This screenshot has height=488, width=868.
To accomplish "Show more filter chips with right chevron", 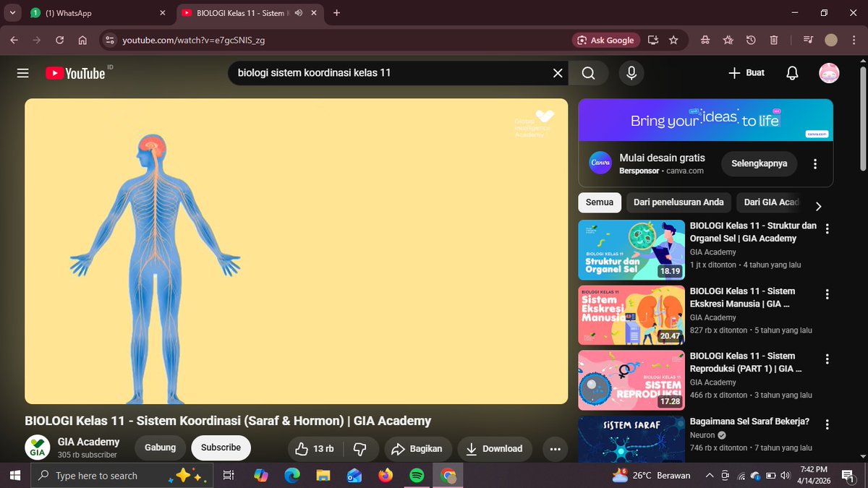I will point(818,206).
